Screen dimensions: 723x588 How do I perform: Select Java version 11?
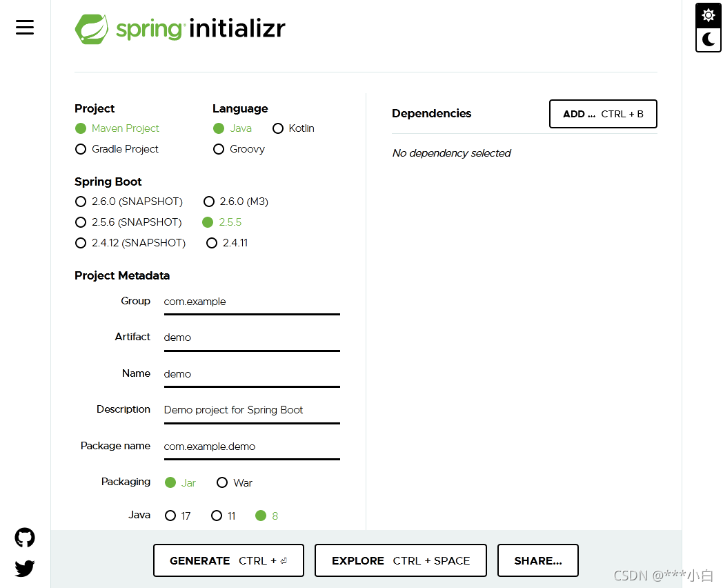(x=223, y=516)
